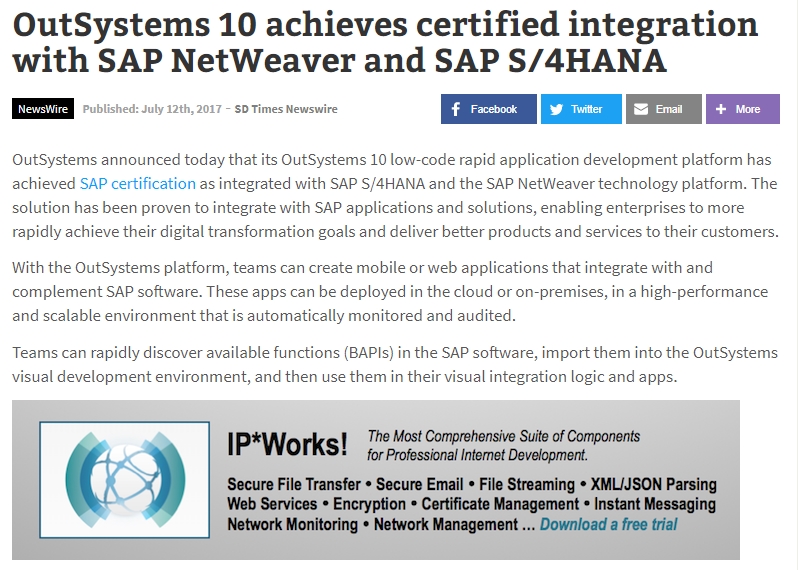Click the paragraph starting 'Teams can rapidly discover'
Screen dimensions: 798x570
pos(395,364)
